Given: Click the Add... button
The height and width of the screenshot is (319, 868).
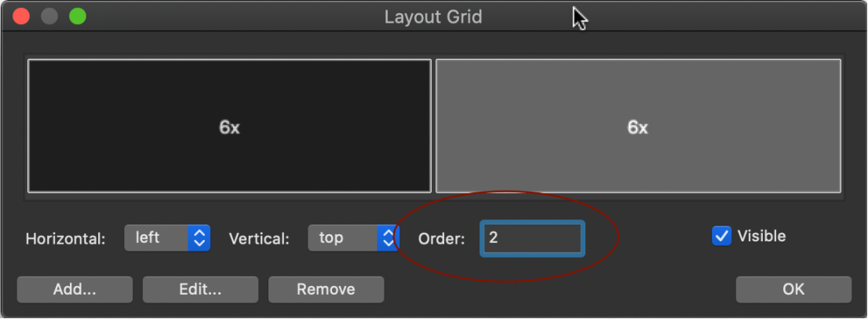Looking at the screenshot, I should 75,290.
